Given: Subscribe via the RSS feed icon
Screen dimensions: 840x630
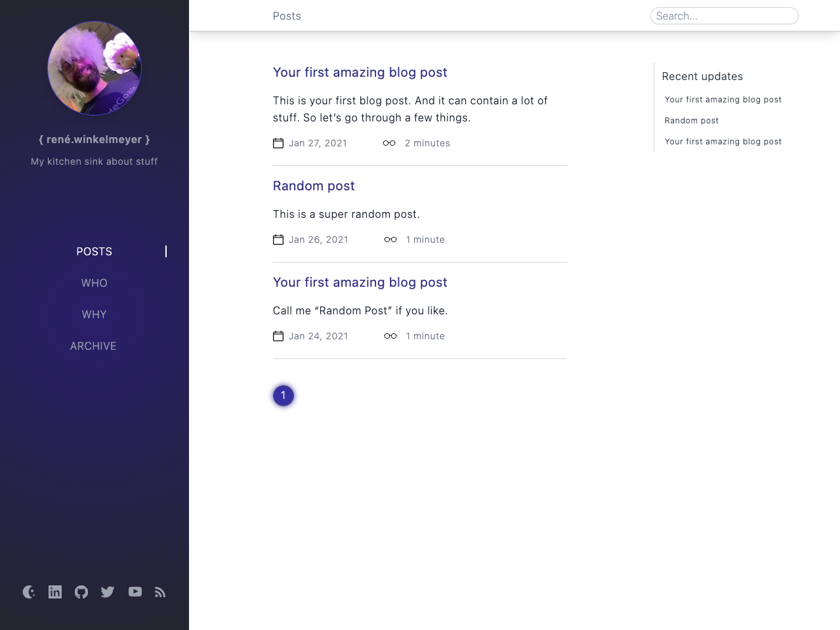Looking at the screenshot, I should (x=160, y=592).
